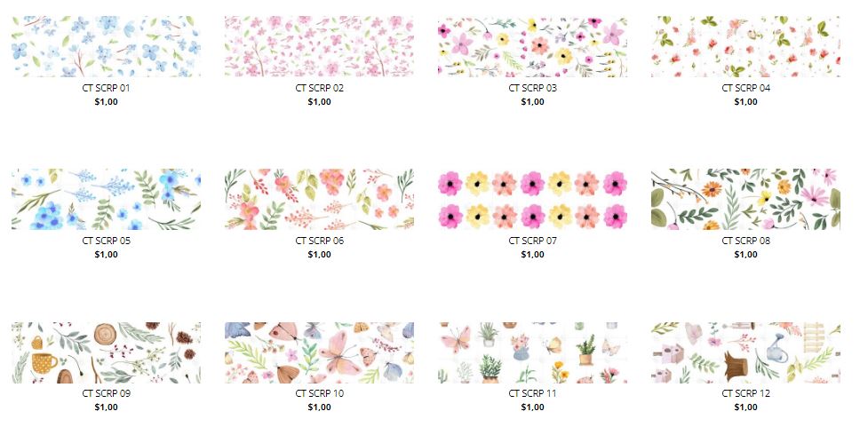This screenshot has width=868, height=435.
Task: Select the CT SCRP 08 daisy and leaves image
Action: coord(745,199)
